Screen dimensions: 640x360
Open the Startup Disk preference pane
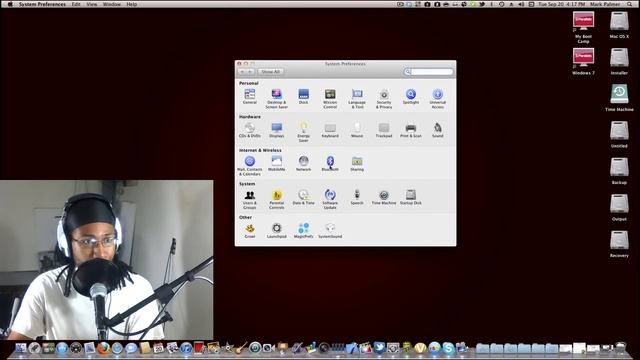tap(411, 197)
